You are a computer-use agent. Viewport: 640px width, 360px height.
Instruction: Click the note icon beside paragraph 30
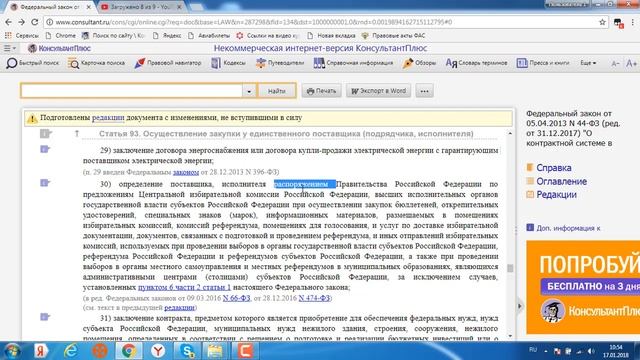click(x=45, y=183)
